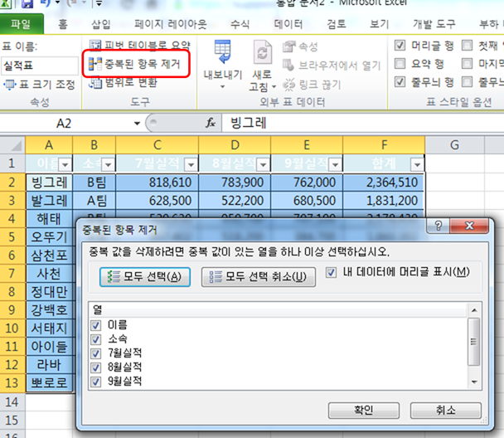Select cell containing 2,364,510

click(x=384, y=182)
